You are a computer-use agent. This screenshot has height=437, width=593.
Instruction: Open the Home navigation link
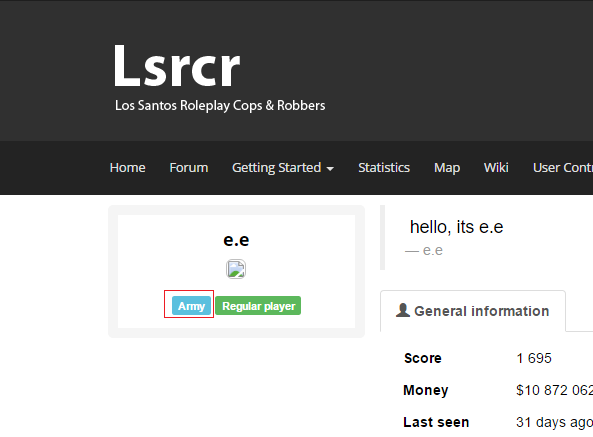coord(127,167)
